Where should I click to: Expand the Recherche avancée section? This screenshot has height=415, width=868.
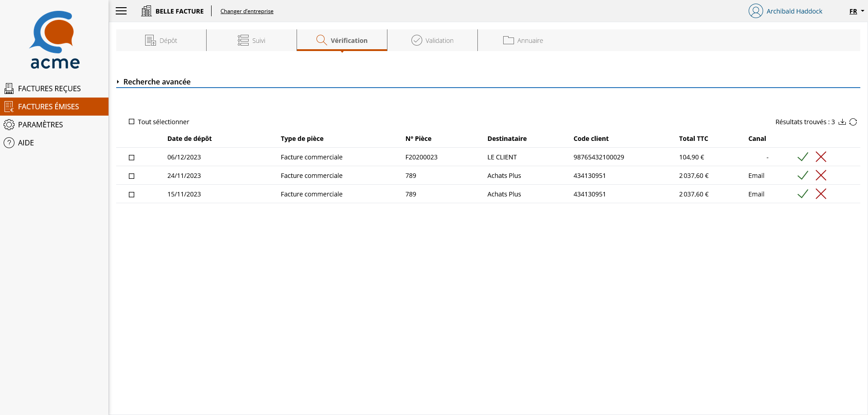coord(153,82)
